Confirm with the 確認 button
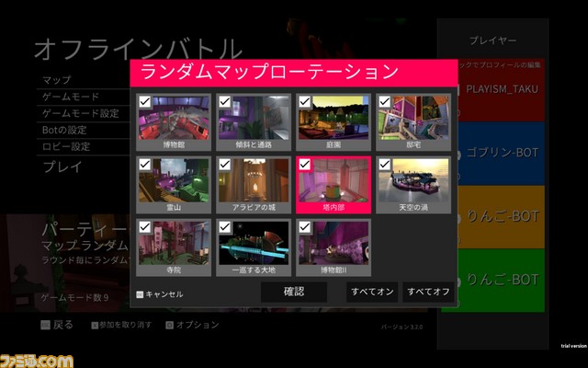Screen dimensions: 588x368 click(294, 292)
